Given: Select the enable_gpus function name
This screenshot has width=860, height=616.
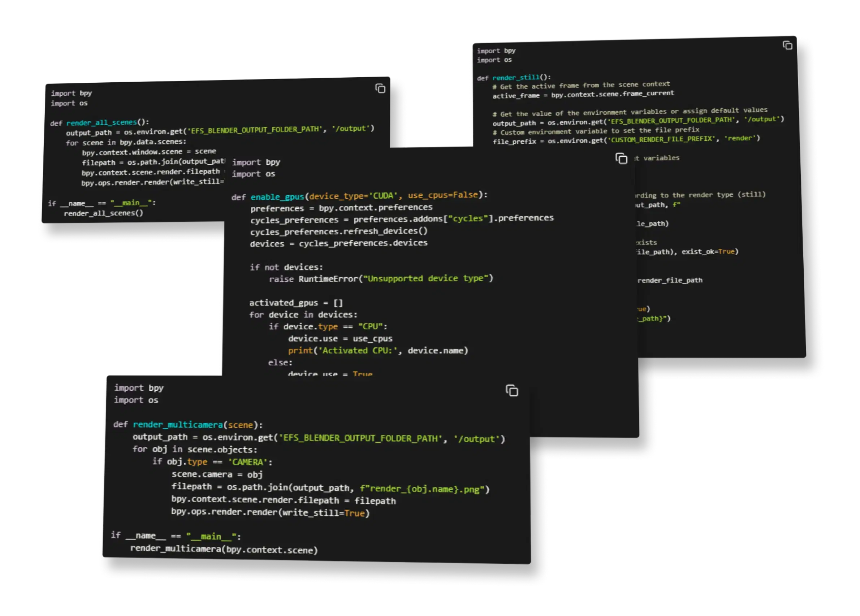Looking at the screenshot, I should (278, 196).
